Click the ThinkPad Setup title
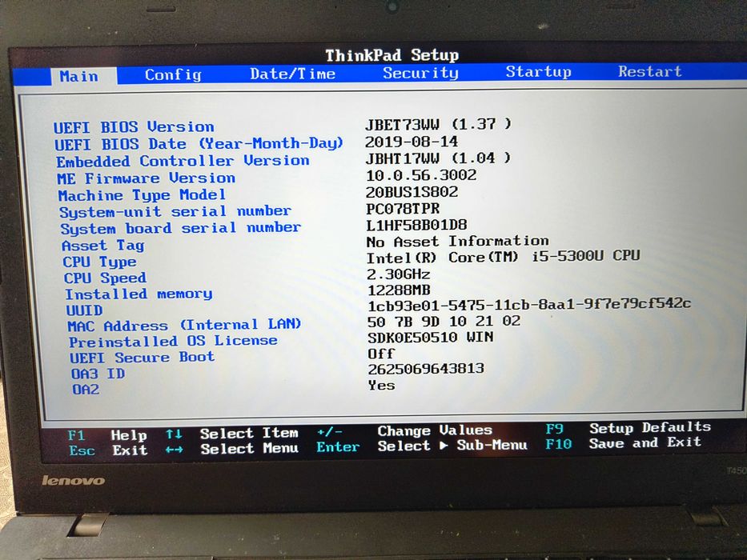Image resolution: width=747 pixels, height=560 pixels. tap(392, 55)
